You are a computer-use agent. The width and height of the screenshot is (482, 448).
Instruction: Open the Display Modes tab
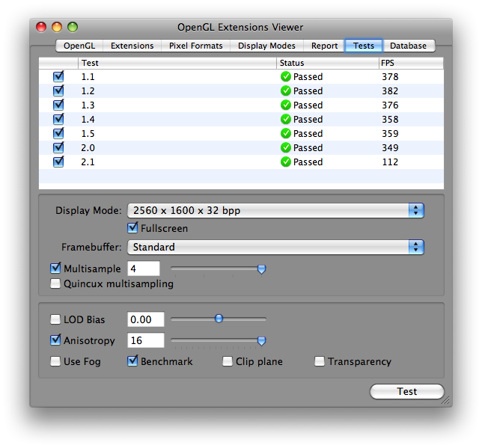(266, 46)
